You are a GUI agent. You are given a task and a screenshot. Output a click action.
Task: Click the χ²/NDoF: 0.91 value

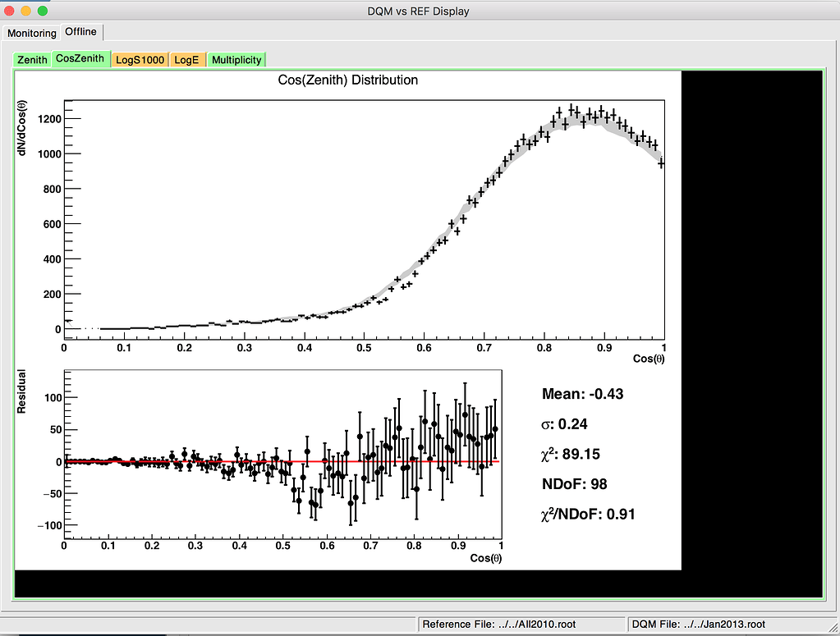tap(588, 514)
